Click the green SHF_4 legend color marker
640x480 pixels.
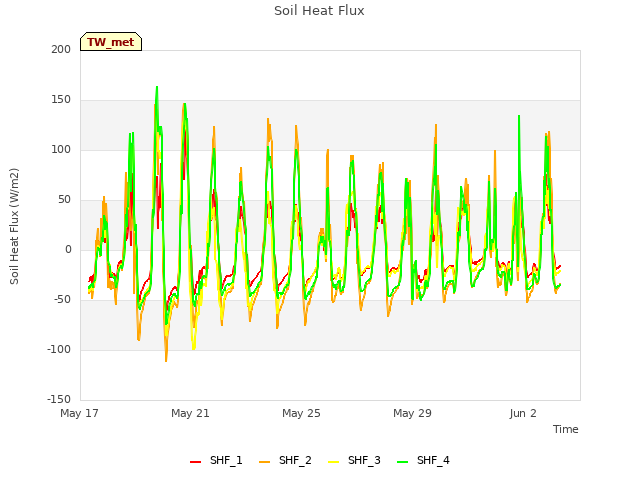point(402,462)
